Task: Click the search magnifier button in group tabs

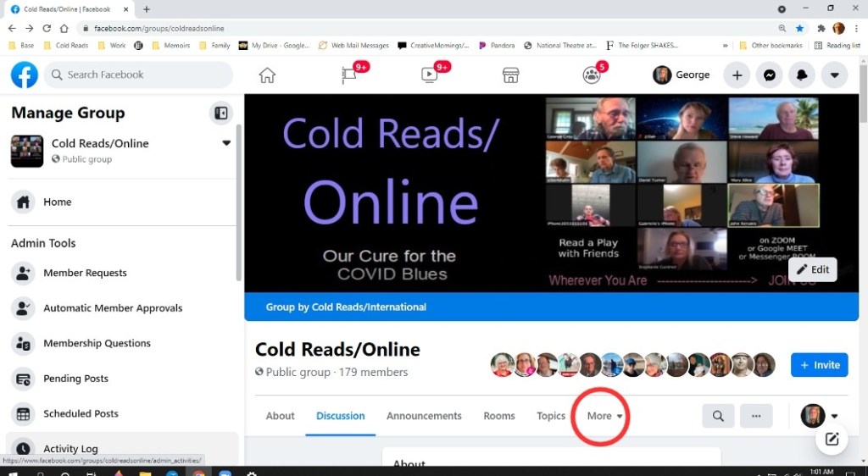Action: point(718,416)
